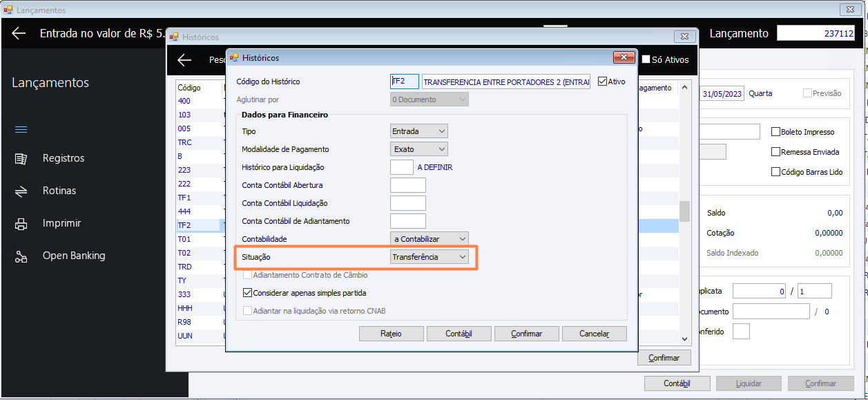Open the Situação dropdown
868x400 pixels.
click(x=430, y=257)
